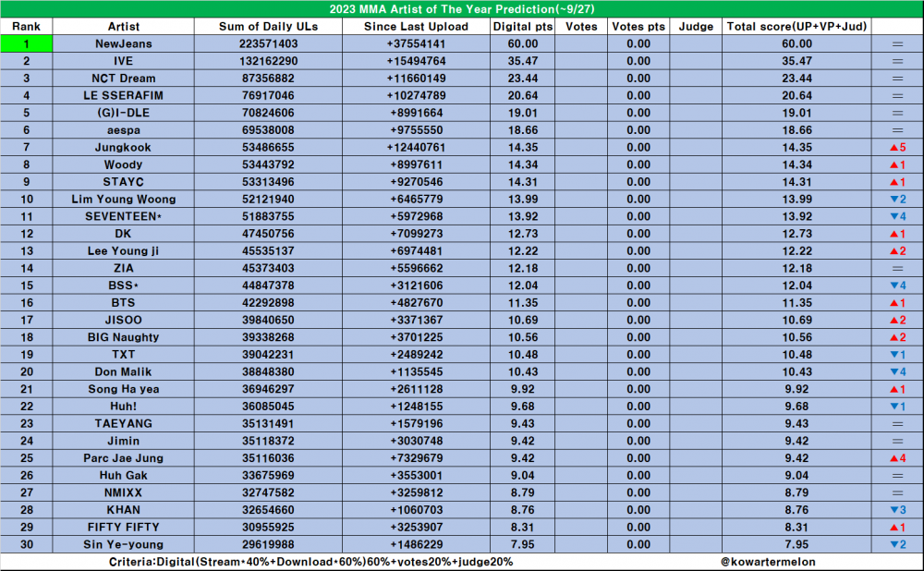The image size is (924, 571).
Task: Click the unchanged equals sign in TAEYANG row
Action: pyautogui.click(x=897, y=424)
